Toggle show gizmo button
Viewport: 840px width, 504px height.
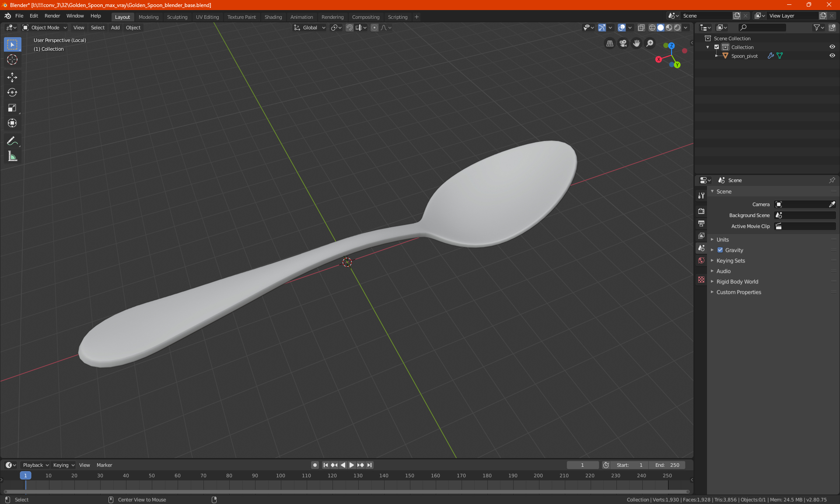pos(602,28)
